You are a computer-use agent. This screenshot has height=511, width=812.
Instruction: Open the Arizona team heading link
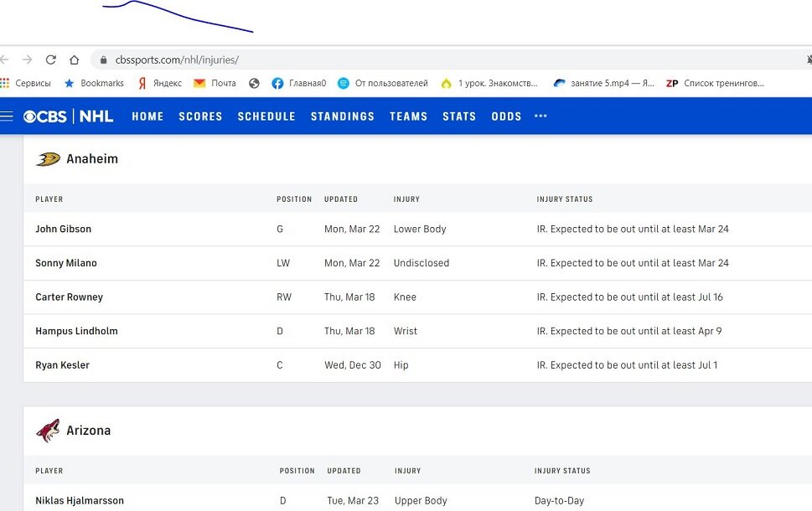pyautogui.click(x=89, y=431)
